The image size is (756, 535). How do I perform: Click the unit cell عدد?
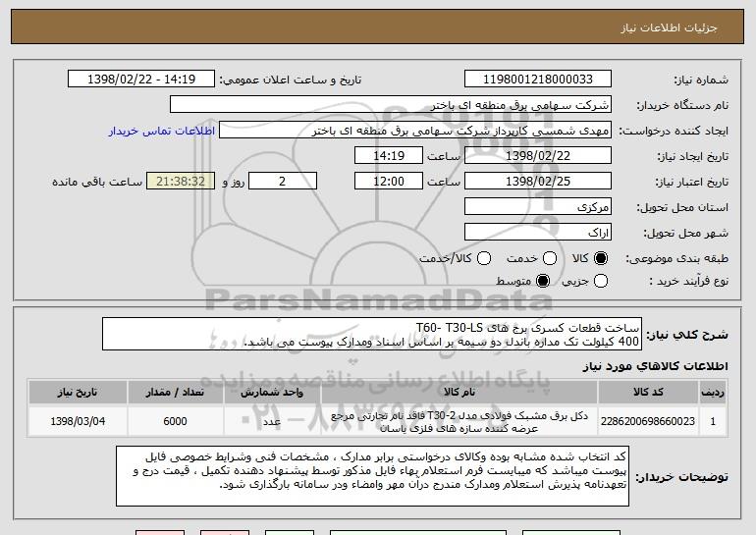272,421
